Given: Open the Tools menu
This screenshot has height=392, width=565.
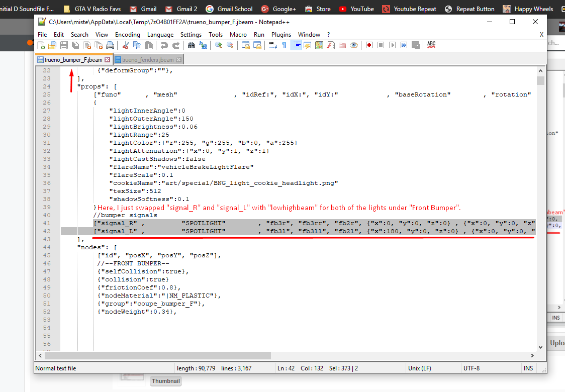Looking at the screenshot, I should 216,35.
